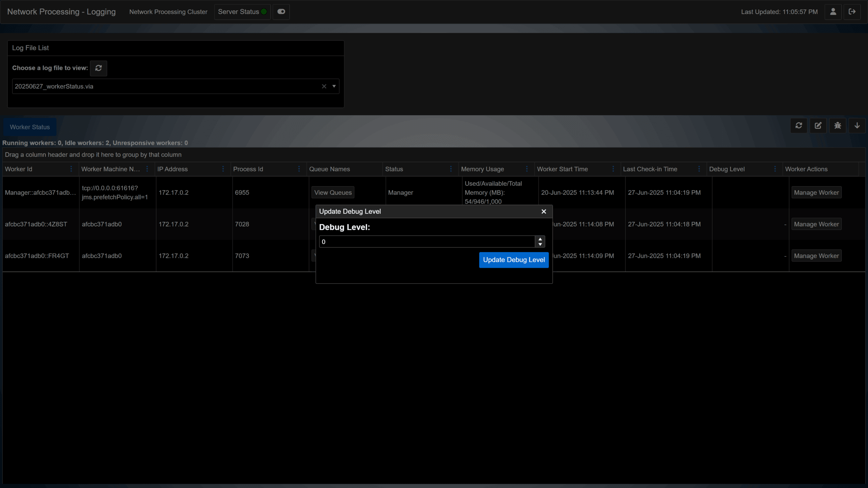
Task: Toggle the theme switch next to Server Status
Action: pos(281,12)
